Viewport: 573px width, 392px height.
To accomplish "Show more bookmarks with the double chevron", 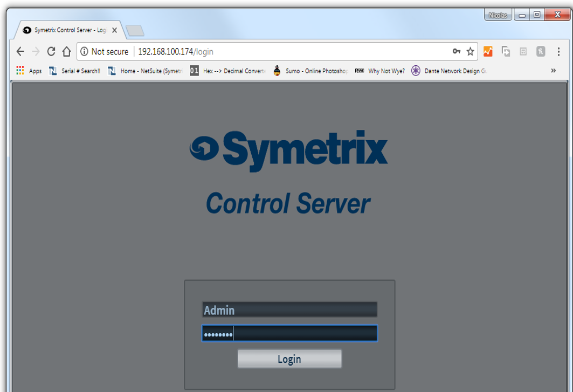I will coord(553,71).
